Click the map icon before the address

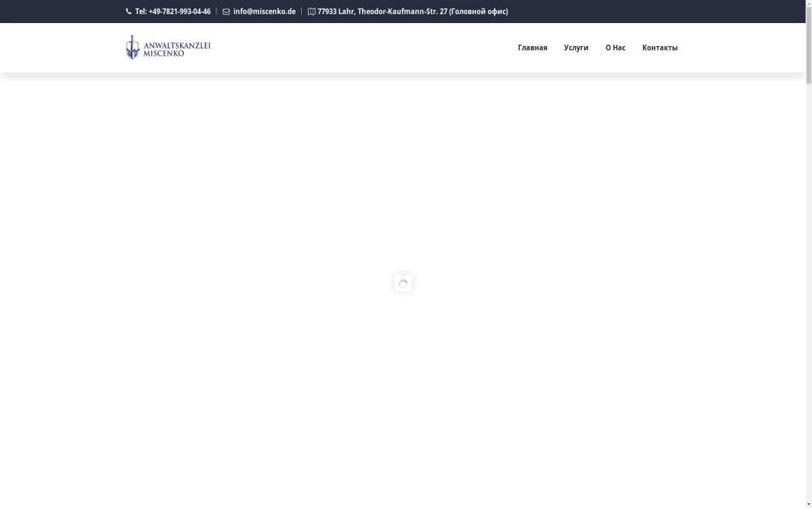311,12
